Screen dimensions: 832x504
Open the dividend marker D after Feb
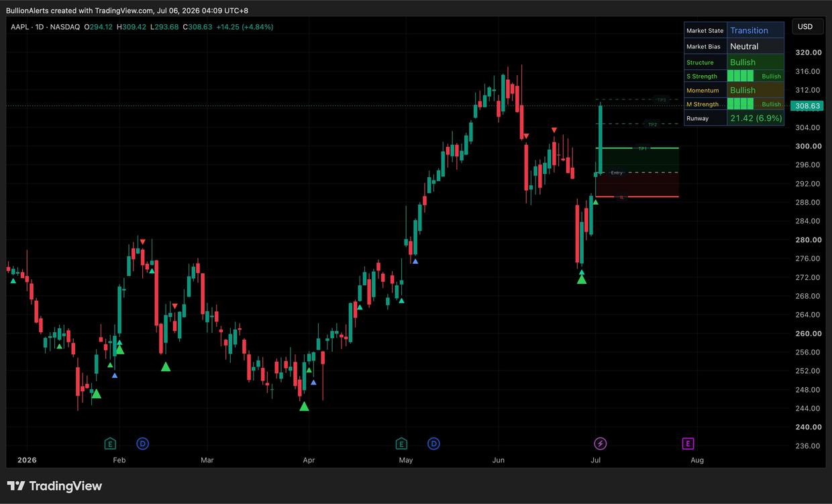[x=142, y=444]
